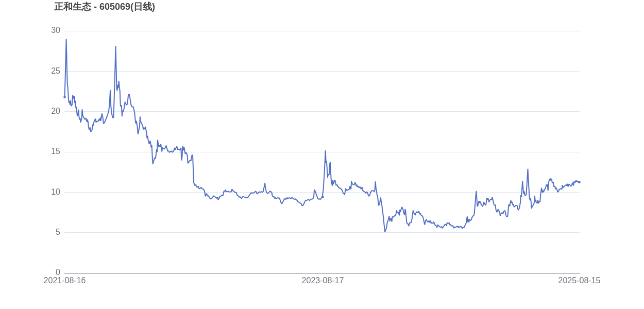Click the mid-chart spike near 15
Screen dimensions: 644x309
pos(325,151)
